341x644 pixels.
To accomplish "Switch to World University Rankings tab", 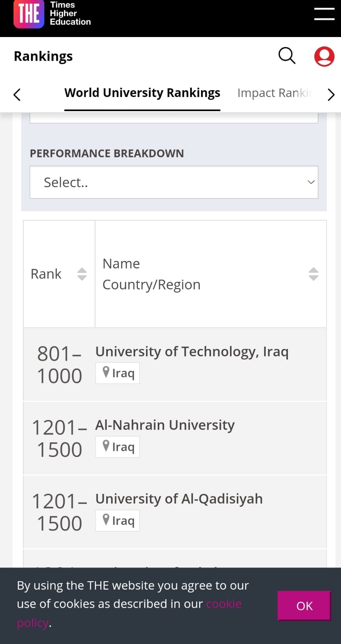I will point(142,93).
